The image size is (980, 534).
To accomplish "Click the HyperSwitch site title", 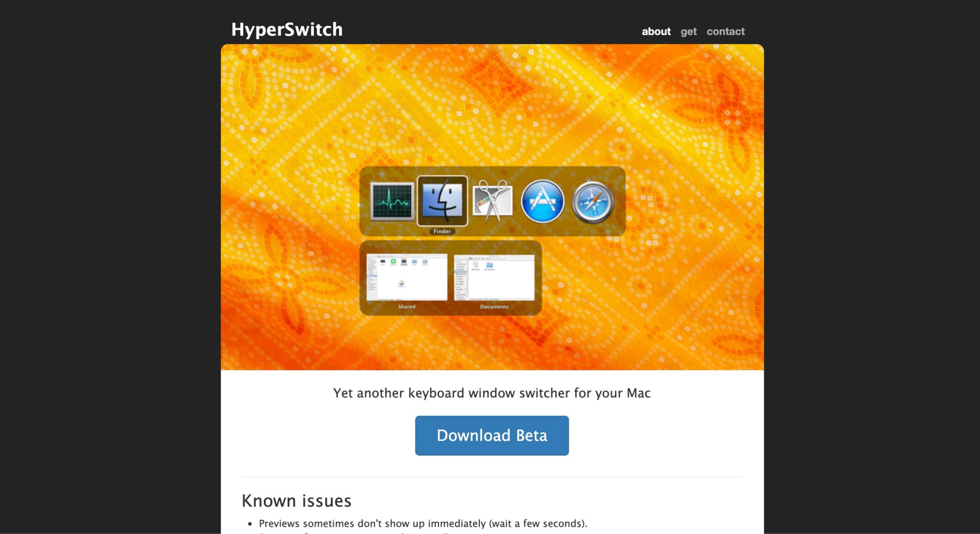I will (x=287, y=30).
